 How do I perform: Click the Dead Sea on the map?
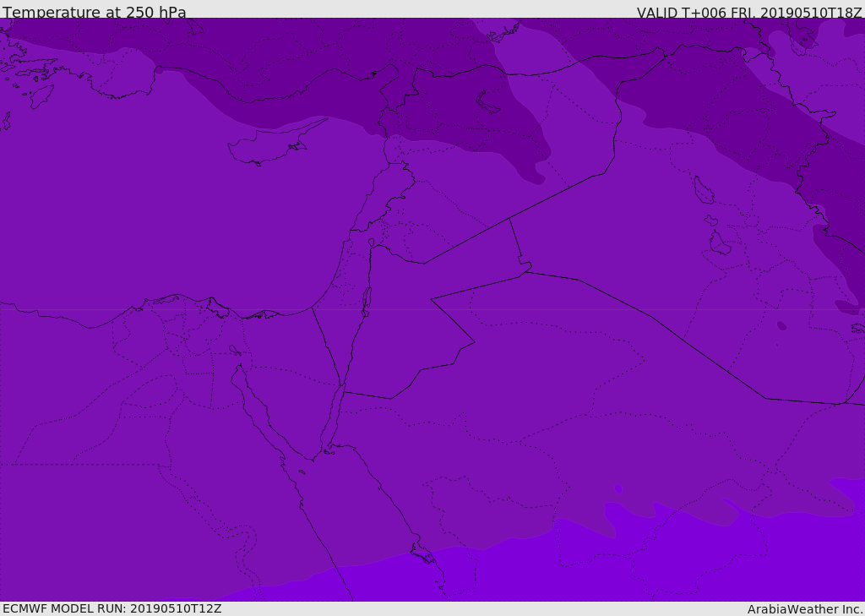[367, 299]
